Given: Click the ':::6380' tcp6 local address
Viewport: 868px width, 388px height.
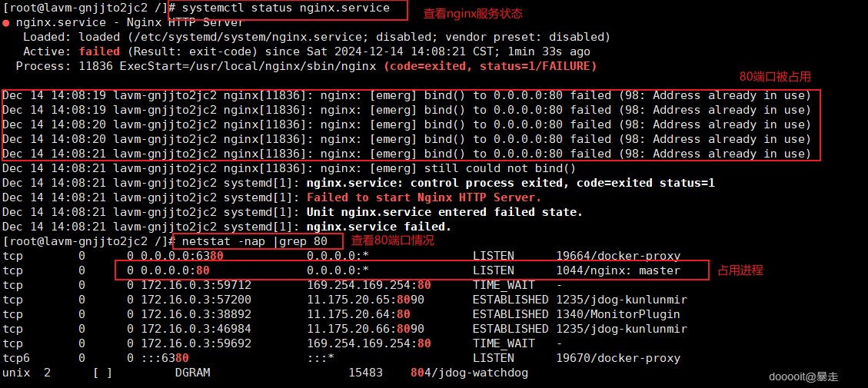Looking at the screenshot, I should point(165,358).
